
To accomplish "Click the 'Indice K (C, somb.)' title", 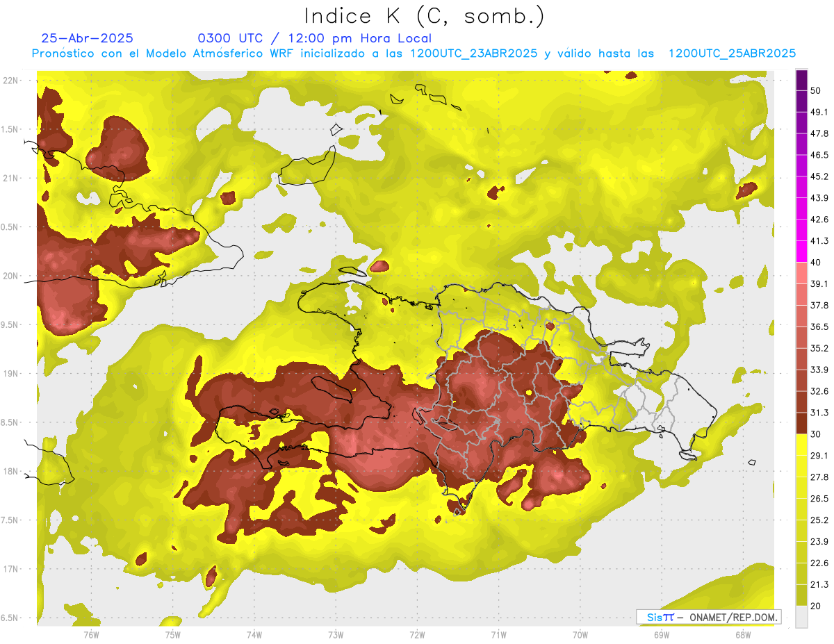I will pyautogui.click(x=424, y=17).
